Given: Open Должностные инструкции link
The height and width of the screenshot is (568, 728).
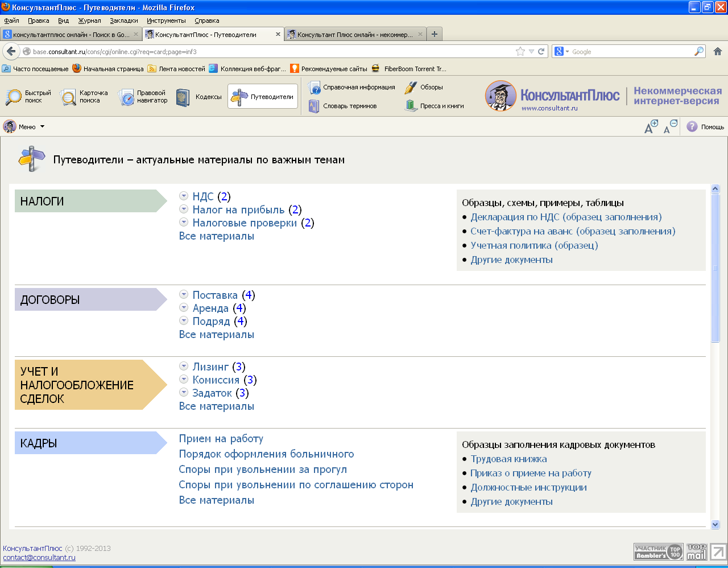Looking at the screenshot, I should [528, 487].
